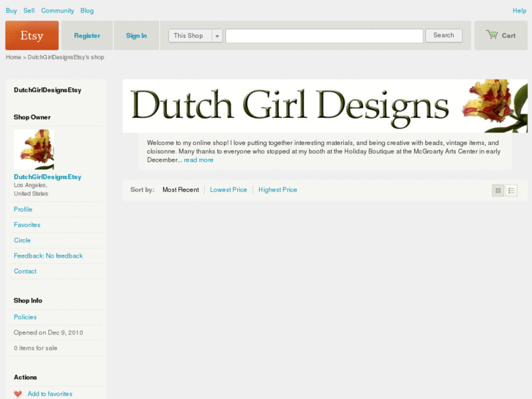Open the Sell menu

pos(29,10)
